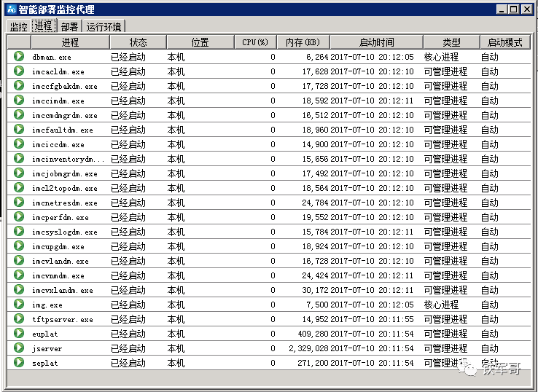Click the green icon next to img.exe
The image size is (538, 392).
point(19,305)
